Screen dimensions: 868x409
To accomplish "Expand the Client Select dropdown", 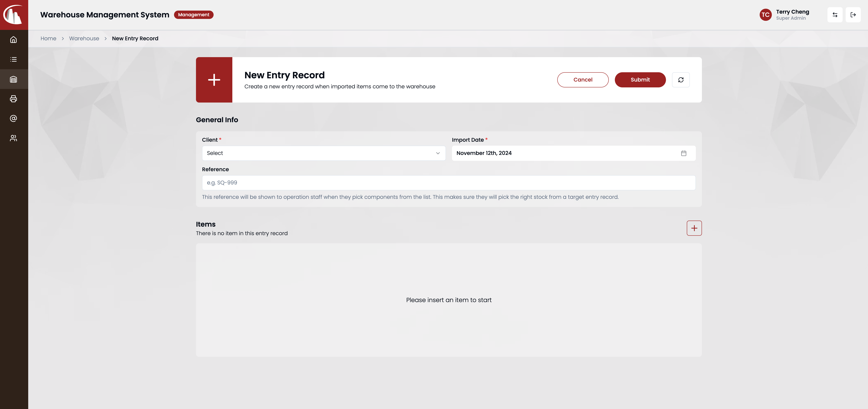I will pos(323,153).
